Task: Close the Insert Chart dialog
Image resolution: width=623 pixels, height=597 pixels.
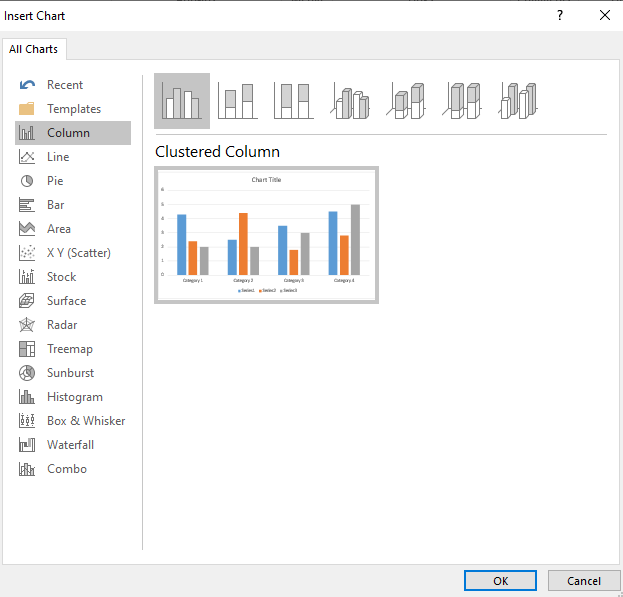Action: click(605, 15)
